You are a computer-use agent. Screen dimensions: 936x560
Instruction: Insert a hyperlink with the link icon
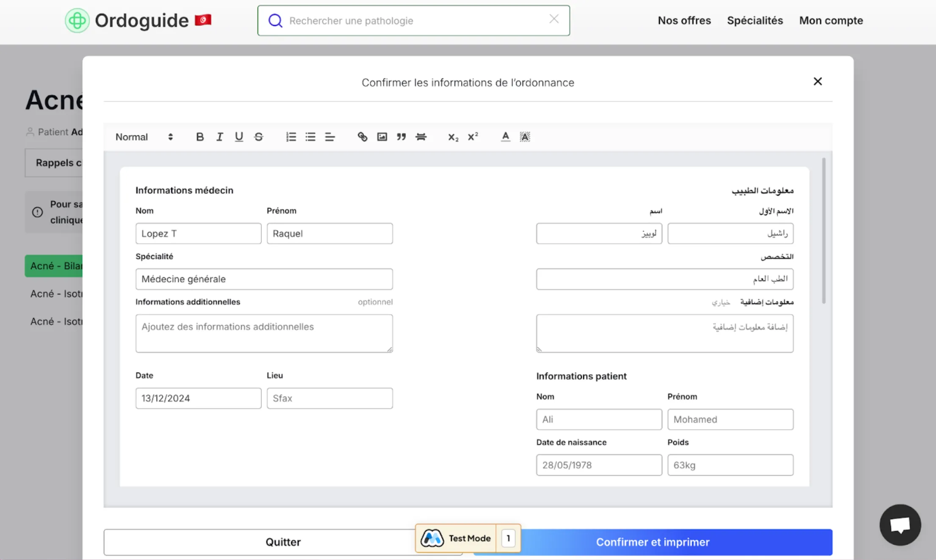point(362,137)
